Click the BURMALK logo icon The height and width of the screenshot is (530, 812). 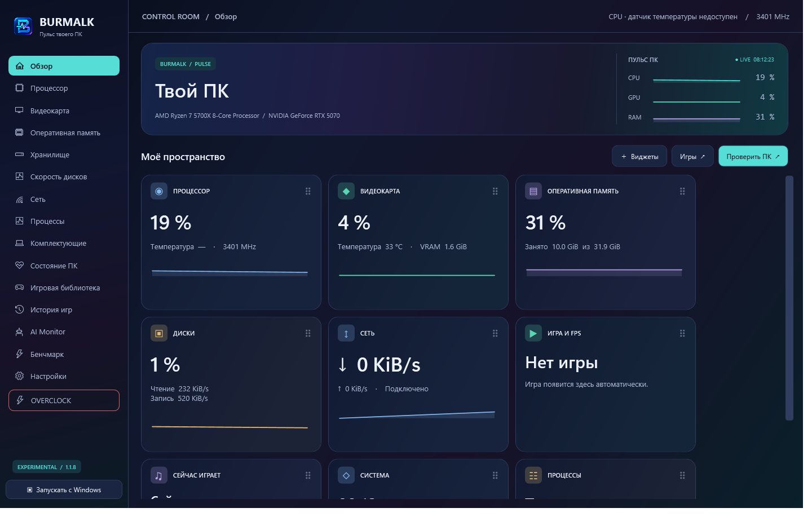tap(23, 26)
